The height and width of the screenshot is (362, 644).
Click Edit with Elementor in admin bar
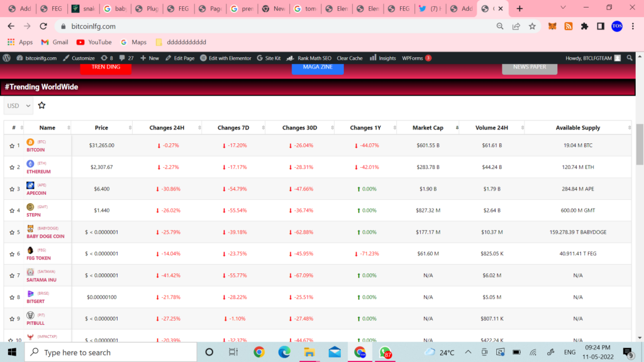coord(225,58)
